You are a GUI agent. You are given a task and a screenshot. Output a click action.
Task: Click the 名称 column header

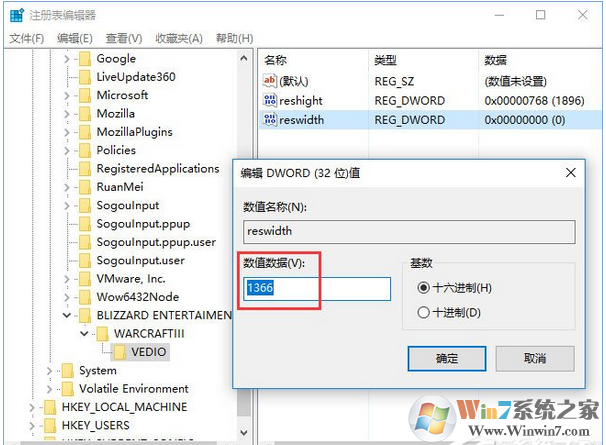point(313,60)
